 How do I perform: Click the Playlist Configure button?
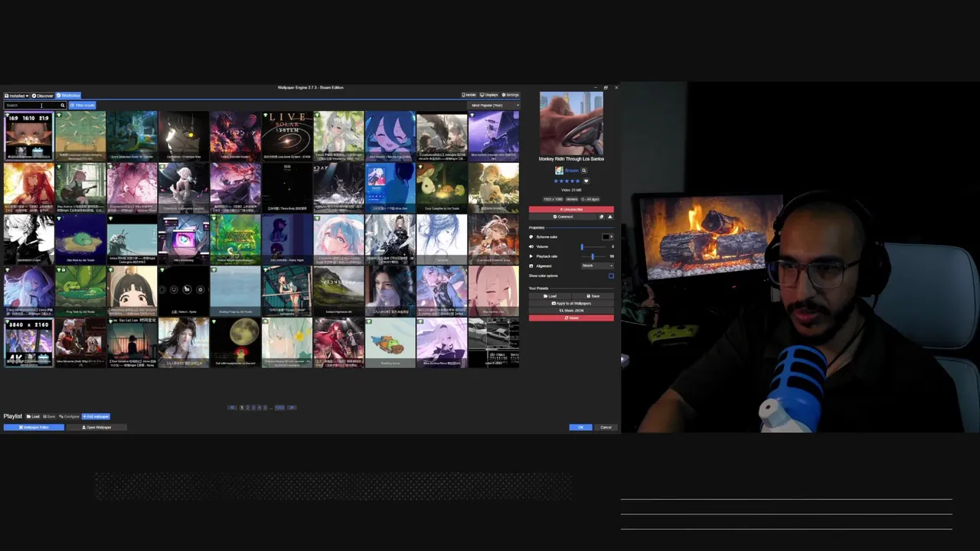69,416
